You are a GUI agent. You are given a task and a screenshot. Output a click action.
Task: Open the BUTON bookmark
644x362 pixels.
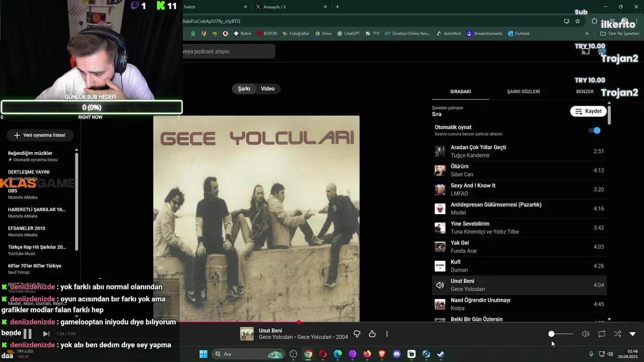[x=267, y=34]
